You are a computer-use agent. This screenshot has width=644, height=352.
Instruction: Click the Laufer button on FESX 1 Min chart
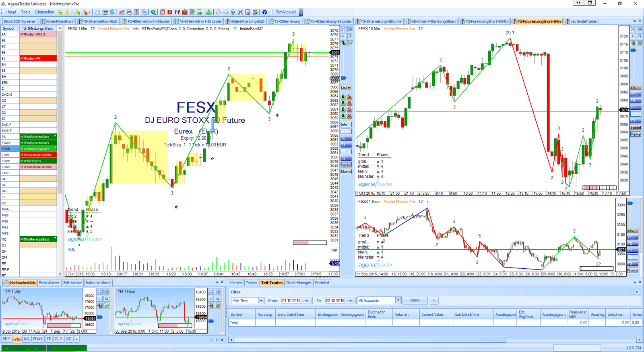(346, 87)
